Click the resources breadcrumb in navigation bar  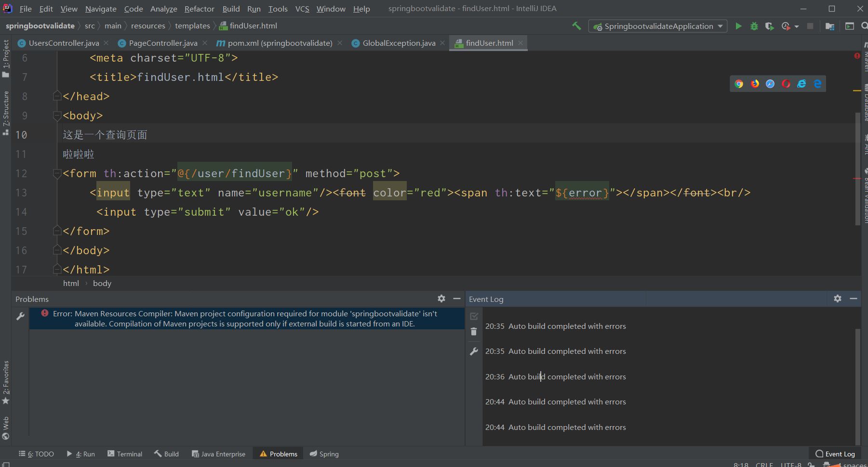(x=148, y=26)
